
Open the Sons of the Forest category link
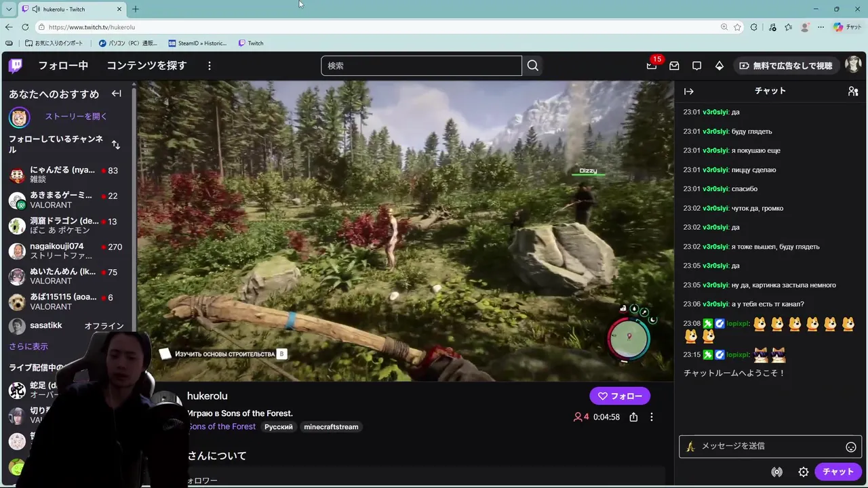tap(222, 426)
